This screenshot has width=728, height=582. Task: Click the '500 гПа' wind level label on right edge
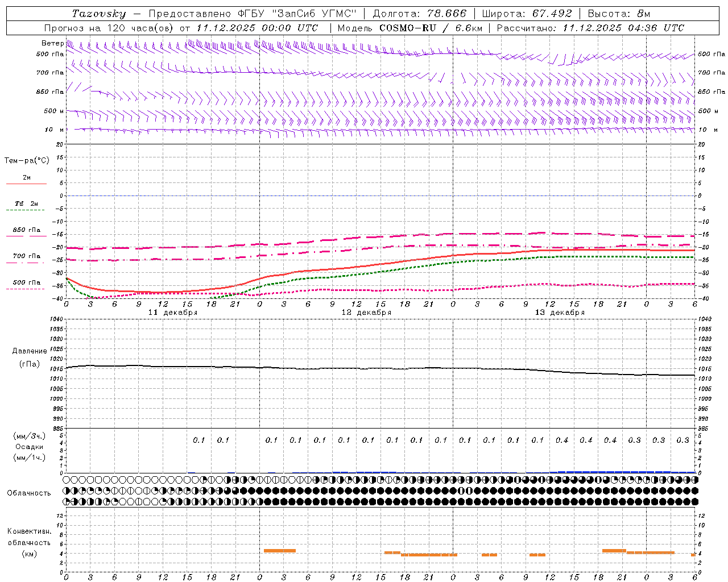pos(712,55)
